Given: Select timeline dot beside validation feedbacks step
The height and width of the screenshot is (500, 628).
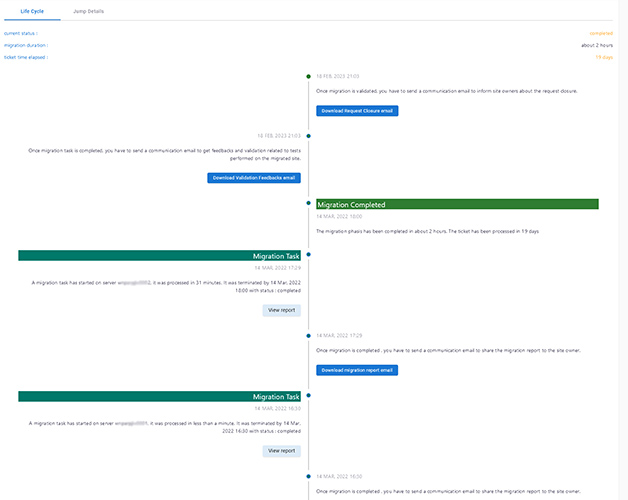Looking at the screenshot, I should pos(309,135).
